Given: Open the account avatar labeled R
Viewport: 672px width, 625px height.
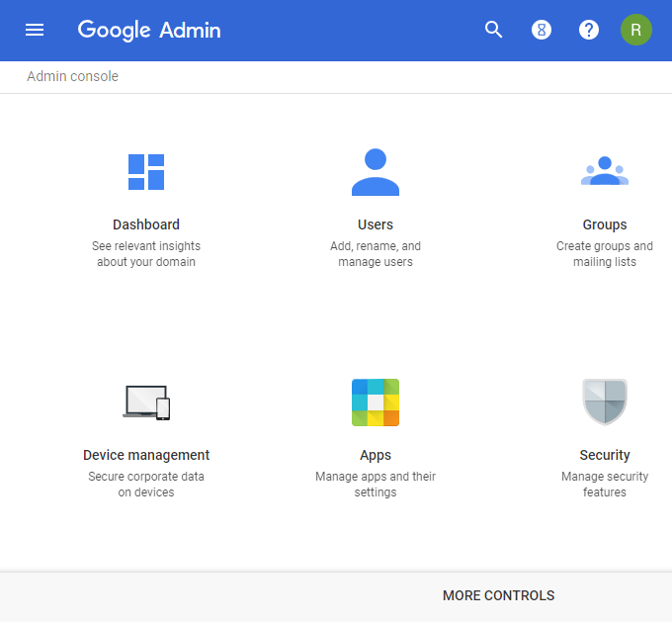Looking at the screenshot, I should point(635,30).
